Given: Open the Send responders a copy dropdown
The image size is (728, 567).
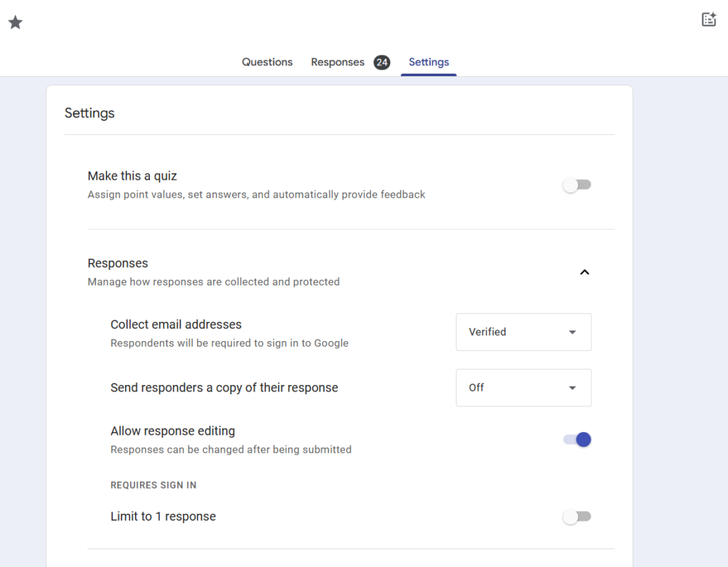Looking at the screenshot, I should tap(523, 388).
